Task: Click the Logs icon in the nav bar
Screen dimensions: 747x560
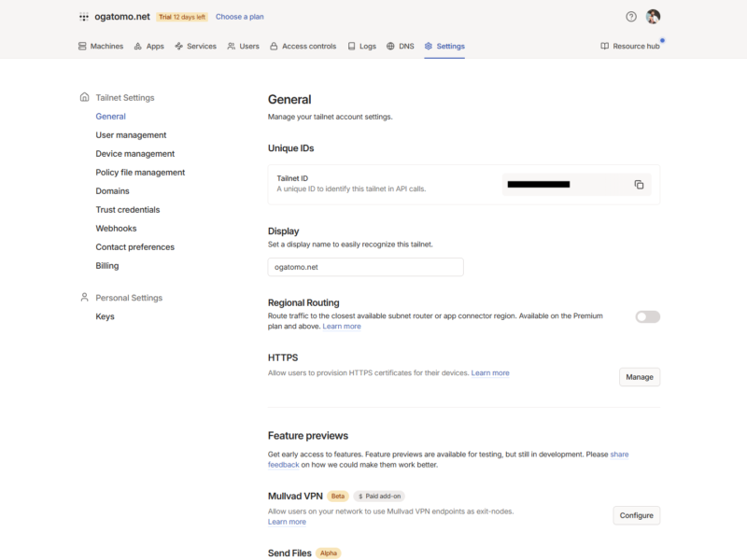Action: point(352,46)
